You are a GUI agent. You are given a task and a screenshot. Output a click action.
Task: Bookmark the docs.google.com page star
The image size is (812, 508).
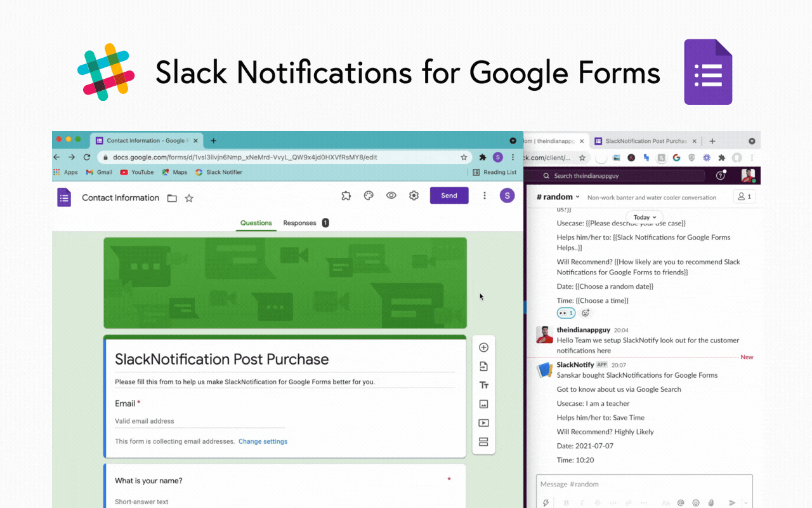464,157
